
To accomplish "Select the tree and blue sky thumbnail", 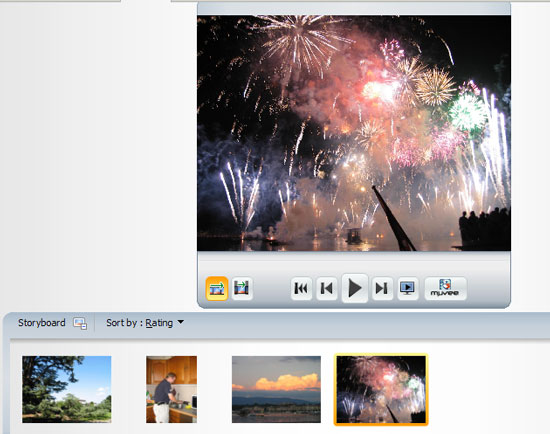I will [x=67, y=389].
